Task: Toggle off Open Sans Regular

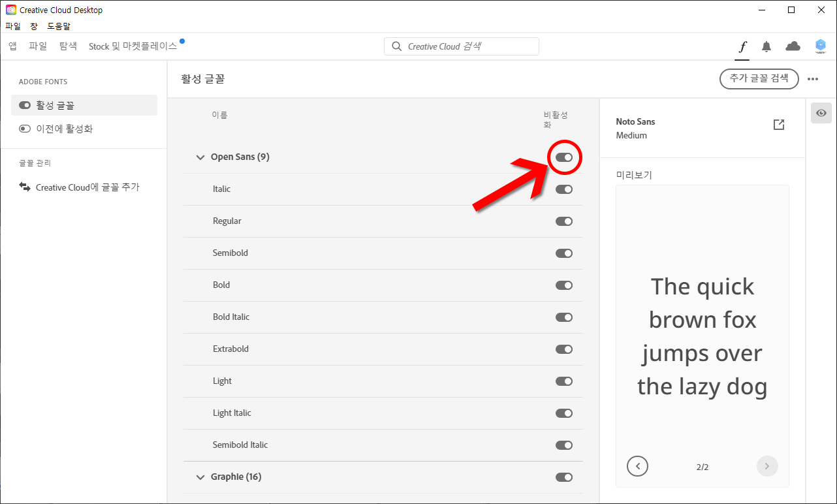Action: point(564,221)
